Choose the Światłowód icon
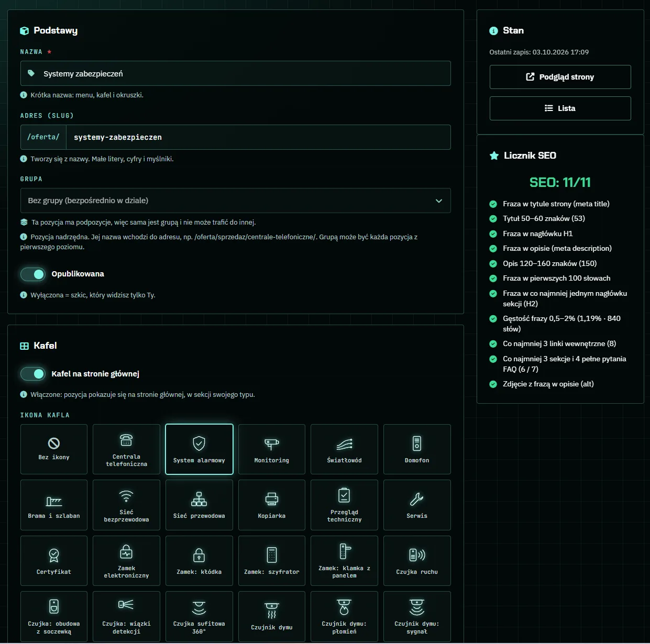 tap(344, 449)
